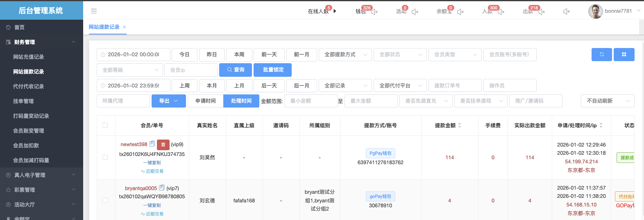Viewport: 644px width, 220px height.
Task: Copy the bryantqa0005 username via copy icon
Action: pos(161,188)
